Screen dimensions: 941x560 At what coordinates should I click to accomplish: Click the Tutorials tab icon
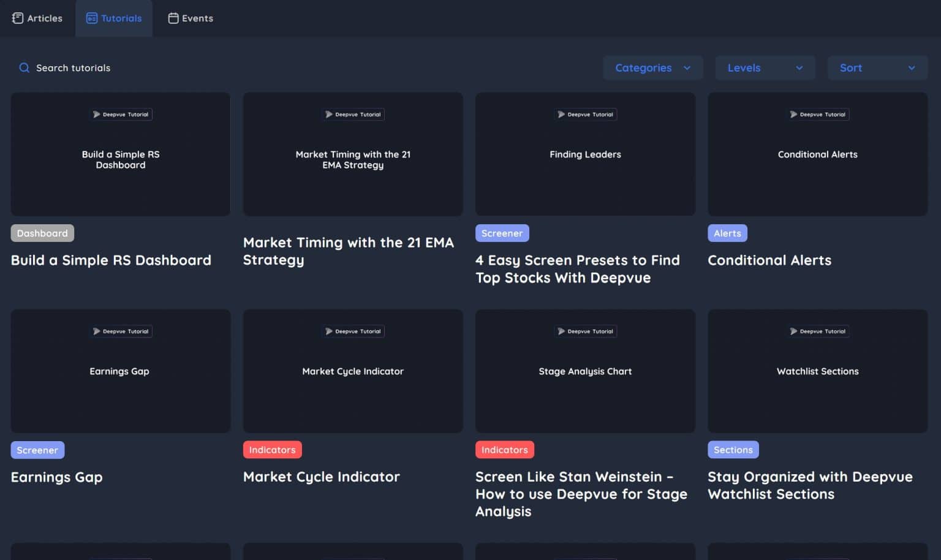[92, 18]
